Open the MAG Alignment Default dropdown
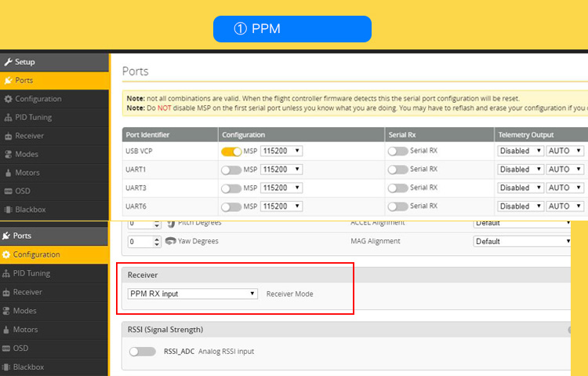588x376 pixels. (x=523, y=242)
